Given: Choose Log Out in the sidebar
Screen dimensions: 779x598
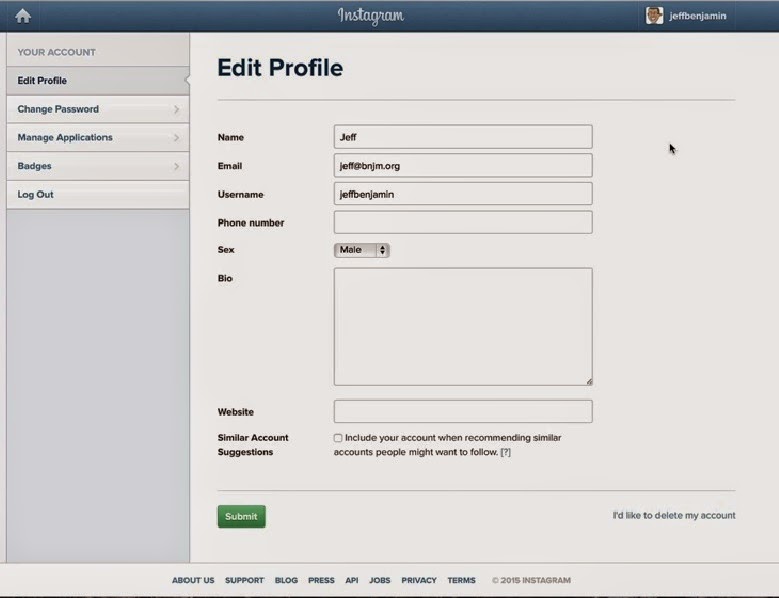Looking at the screenshot, I should [x=98, y=195].
